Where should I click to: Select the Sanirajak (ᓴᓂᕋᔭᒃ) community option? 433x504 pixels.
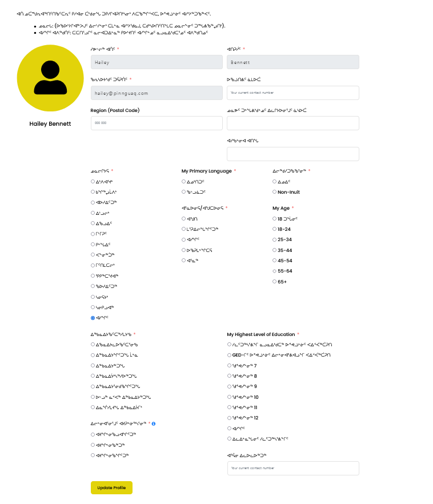[93, 297]
